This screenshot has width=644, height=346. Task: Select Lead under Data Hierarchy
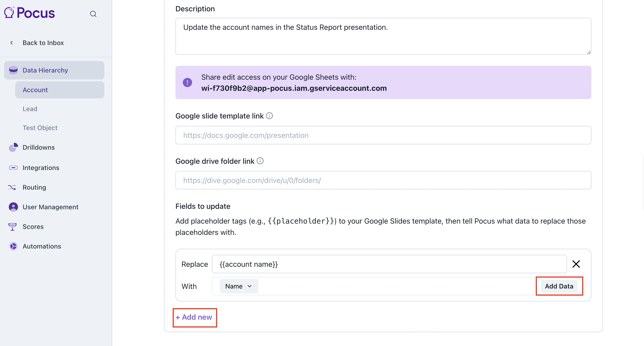pyautogui.click(x=30, y=109)
